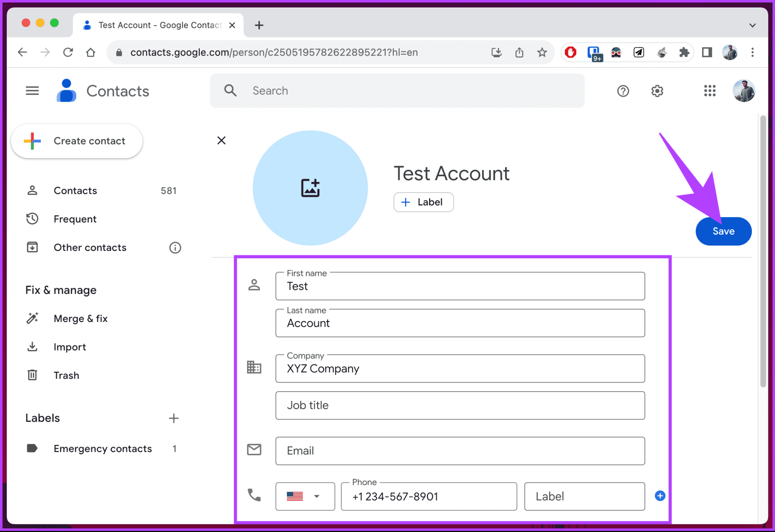Screen dimensions: 775x532
Task: Click the Create contact button
Action: click(77, 141)
